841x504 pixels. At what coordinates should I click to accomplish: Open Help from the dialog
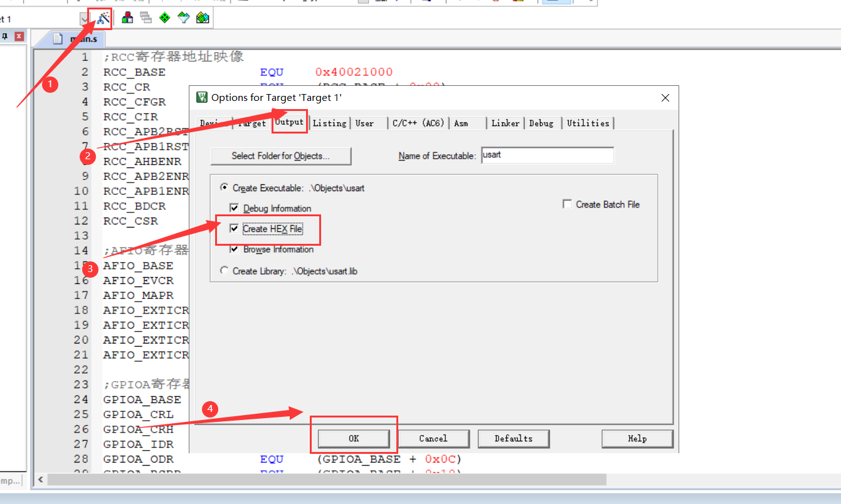637,438
